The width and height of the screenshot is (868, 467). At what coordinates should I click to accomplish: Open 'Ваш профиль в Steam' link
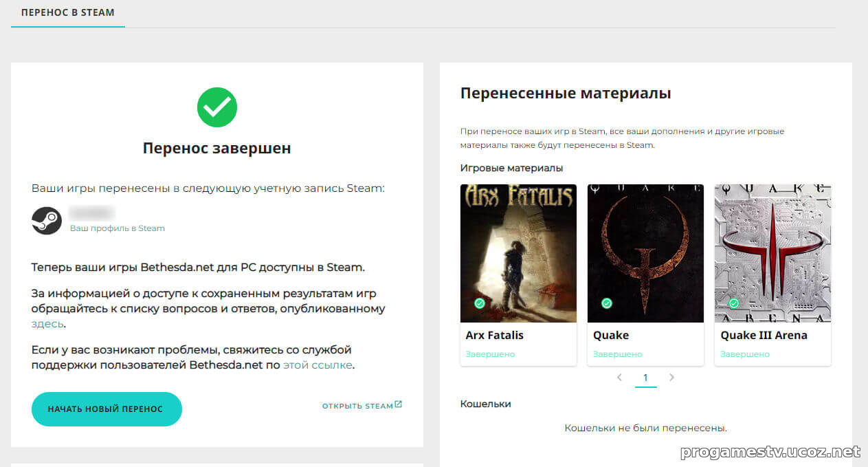[118, 228]
